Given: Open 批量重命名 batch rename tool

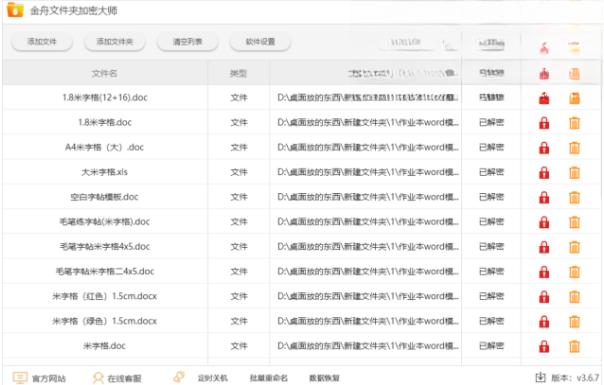Looking at the screenshot, I should tap(268, 378).
